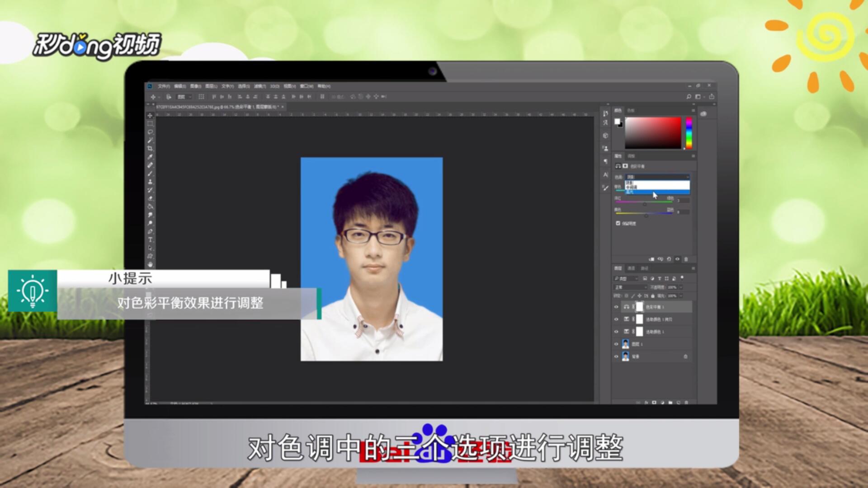This screenshot has width=868, height=488.
Task: Toggle adjustment visibility eye in Properties
Action: 677,259
